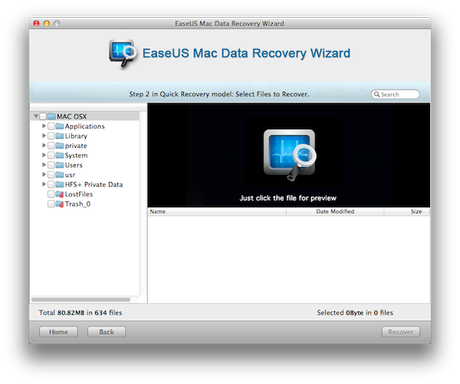Screen dimensions: 460x384
Task: Check the System folder checkbox
Action: coord(51,155)
